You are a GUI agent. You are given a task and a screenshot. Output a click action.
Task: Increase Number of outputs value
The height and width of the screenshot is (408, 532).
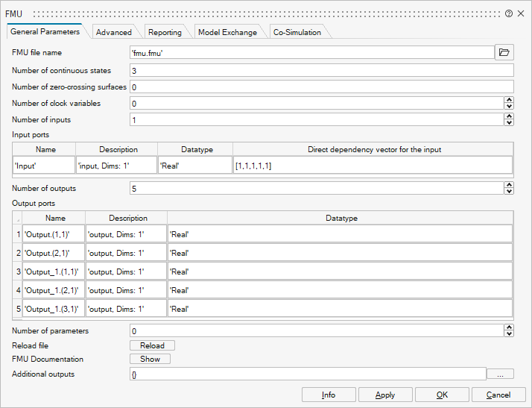509,185
